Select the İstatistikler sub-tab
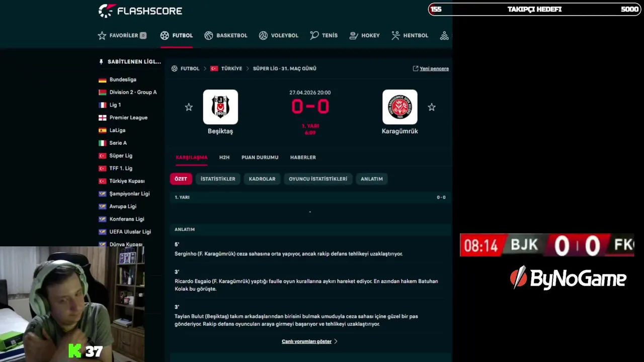The height and width of the screenshot is (362, 644). pos(218,179)
